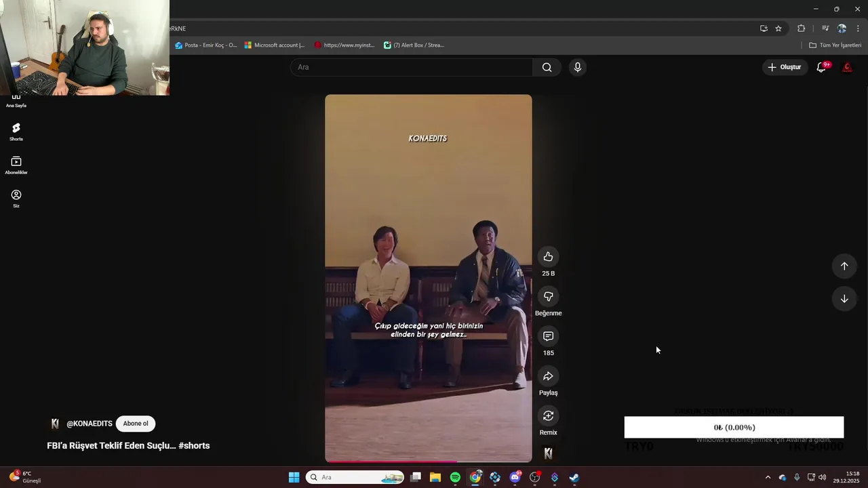This screenshot has width=868, height=488.
Task: Open the media controls icon in toolbar
Action: coord(825,28)
